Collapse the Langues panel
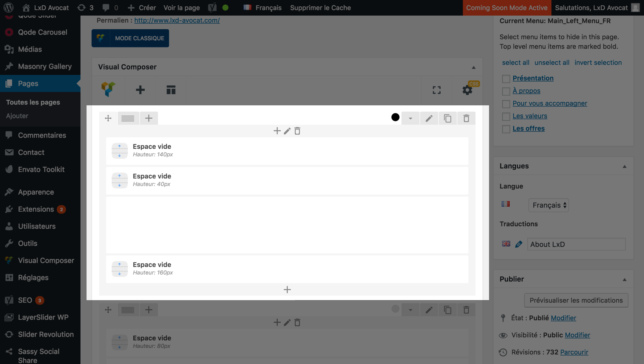644x364 pixels. [624, 166]
